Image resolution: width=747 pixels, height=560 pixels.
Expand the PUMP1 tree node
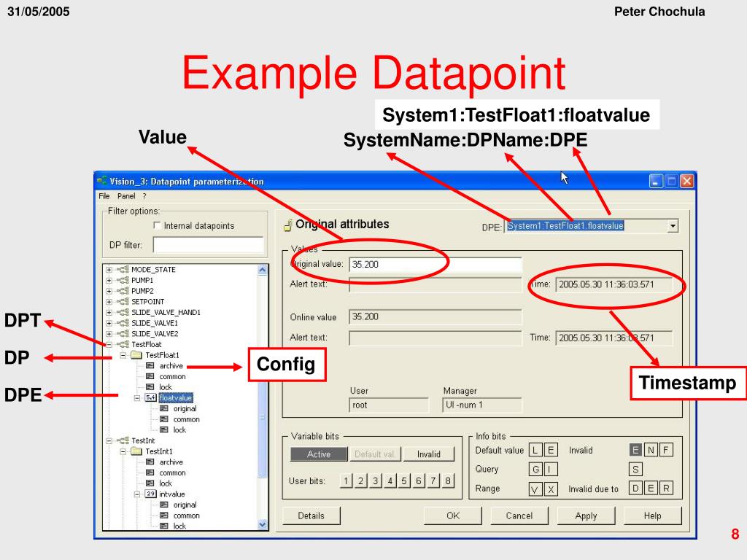point(109,281)
